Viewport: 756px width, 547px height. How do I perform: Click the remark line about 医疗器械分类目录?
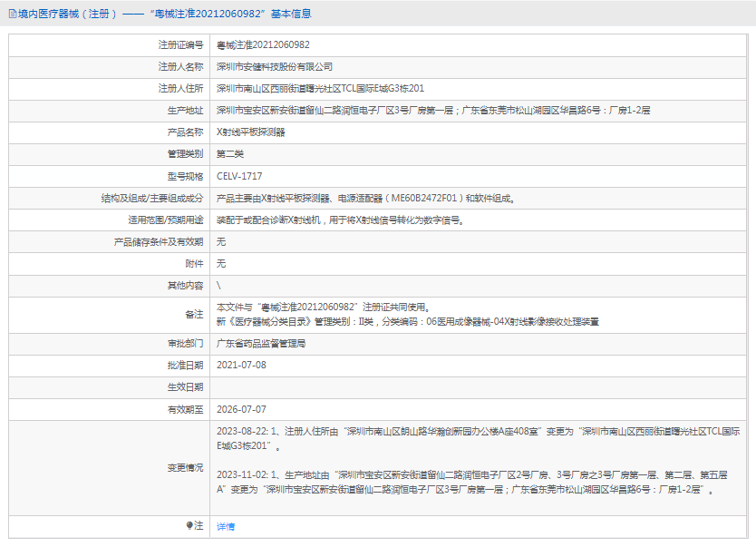407,322
